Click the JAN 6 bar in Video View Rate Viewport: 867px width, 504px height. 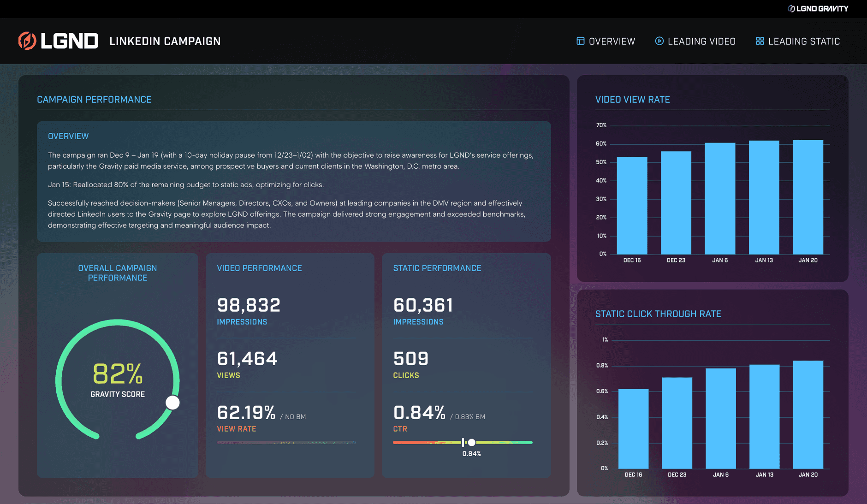pos(720,198)
